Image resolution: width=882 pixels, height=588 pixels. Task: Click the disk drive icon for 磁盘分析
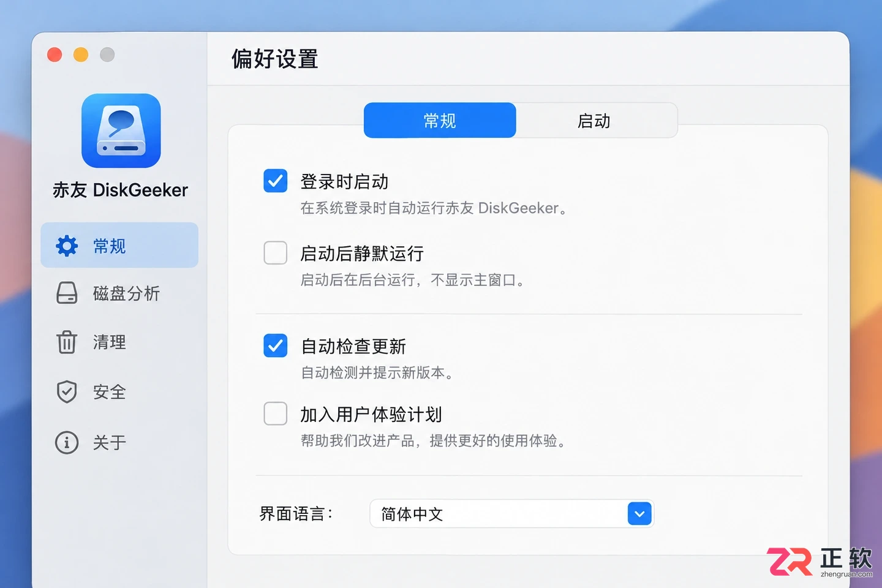(x=67, y=293)
